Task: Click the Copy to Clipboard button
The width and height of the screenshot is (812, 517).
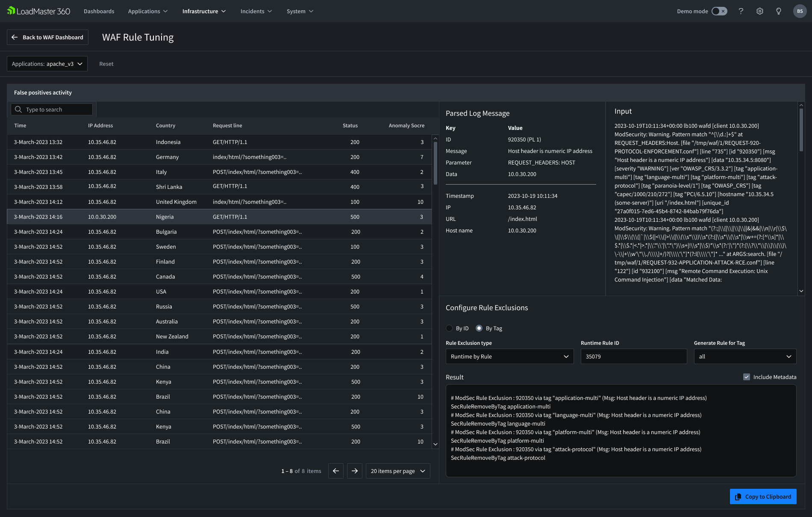Action: coord(763,496)
